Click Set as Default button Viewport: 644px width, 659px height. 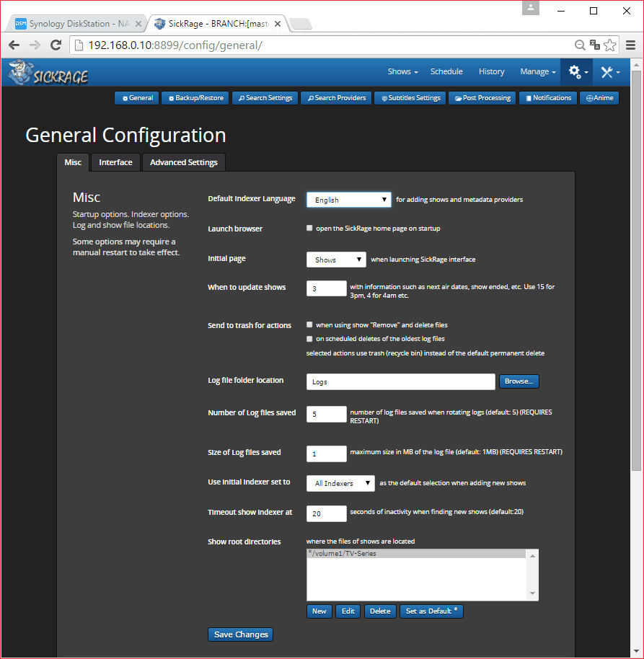point(431,611)
